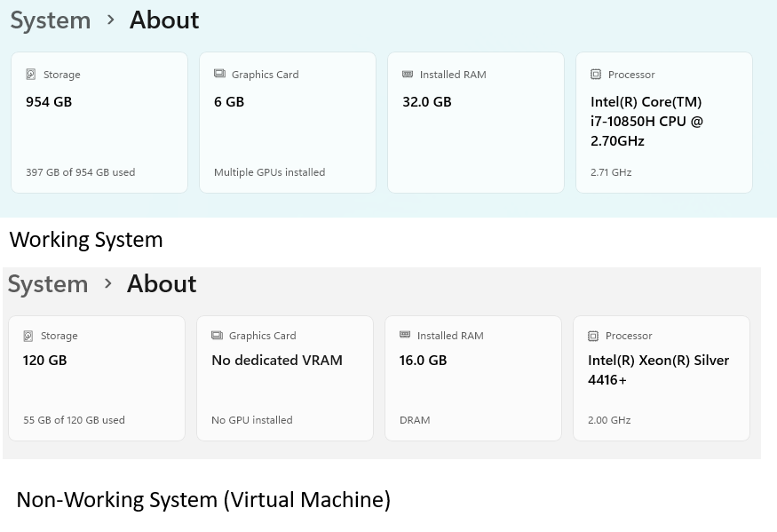Open System in the lower virtual machine breadcrumb
The height and width of the screenshot is (532, 777).
click(x=48, y=284)
